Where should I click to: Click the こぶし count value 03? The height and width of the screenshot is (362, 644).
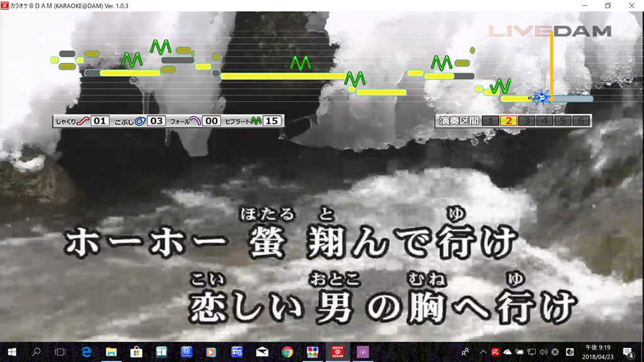tap(156, 121)
